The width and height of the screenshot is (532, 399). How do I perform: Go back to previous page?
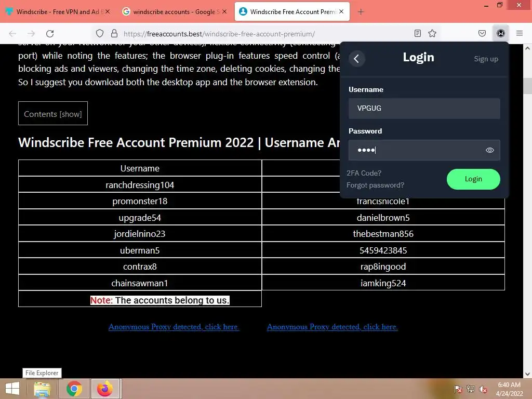pos(12,33)
